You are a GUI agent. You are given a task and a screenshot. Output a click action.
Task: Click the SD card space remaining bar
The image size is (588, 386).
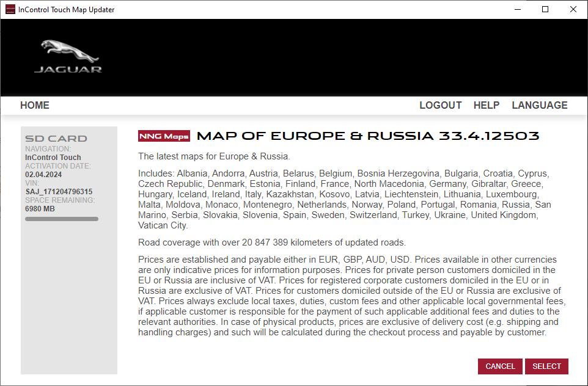point(62,219)
